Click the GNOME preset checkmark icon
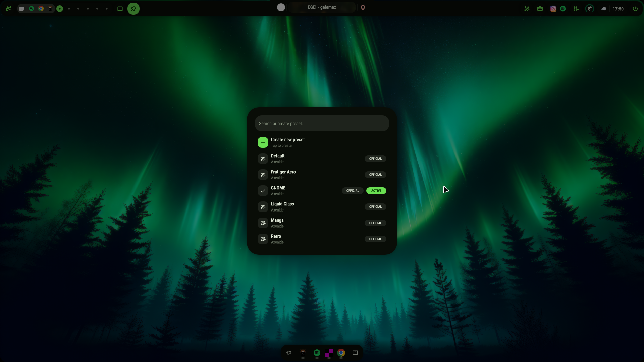Viewport: 644px width, 362px height. tap(263, 191)
